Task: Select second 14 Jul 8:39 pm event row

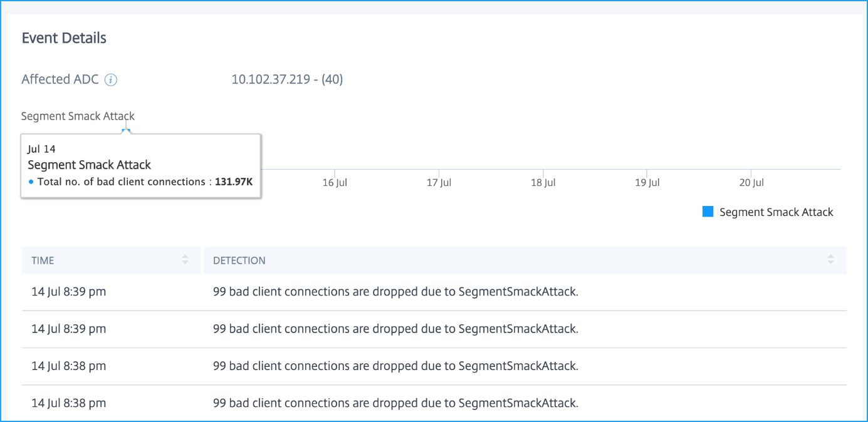Action: (434, 329)
